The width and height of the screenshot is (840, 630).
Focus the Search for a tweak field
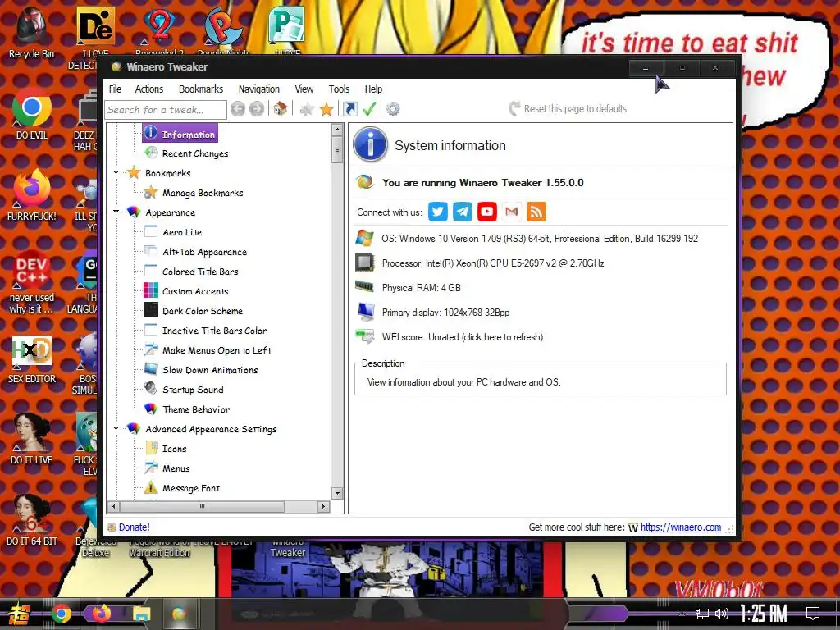point(166,110)
